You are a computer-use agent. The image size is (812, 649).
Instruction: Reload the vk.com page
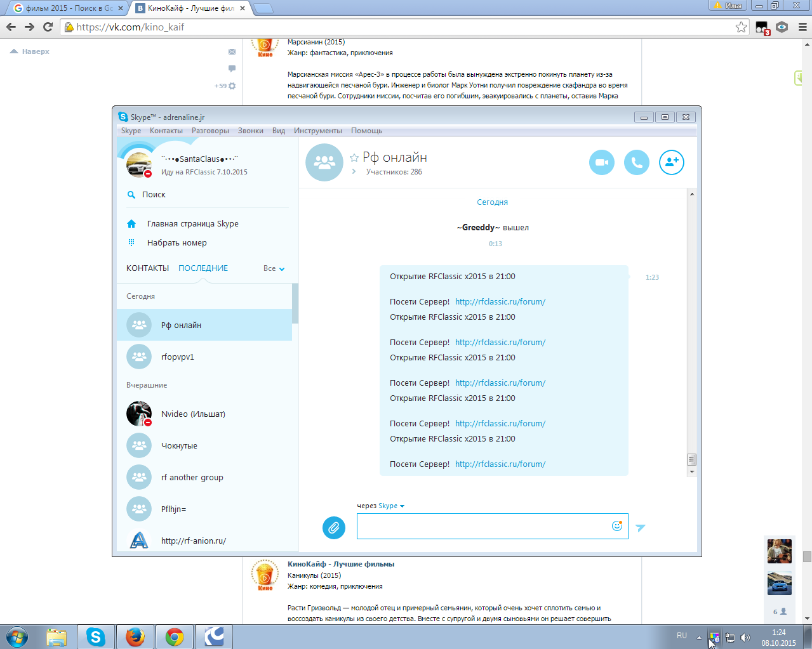[48, 27]
